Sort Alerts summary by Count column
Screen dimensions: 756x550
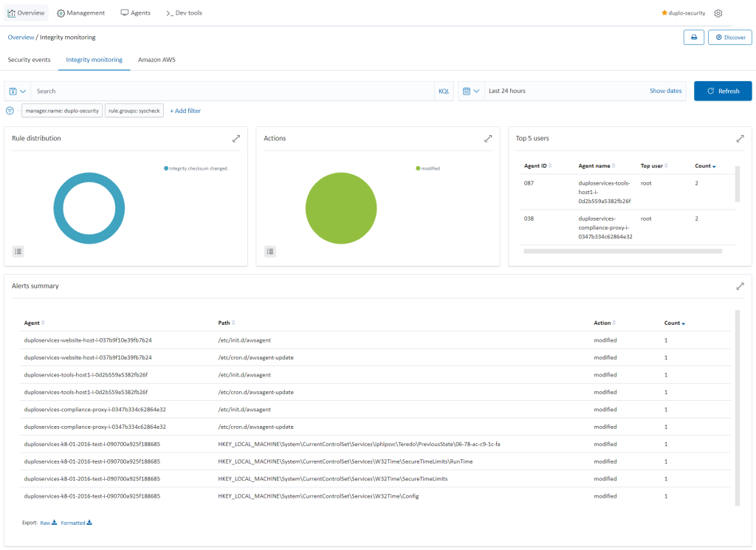coord(674,323)
